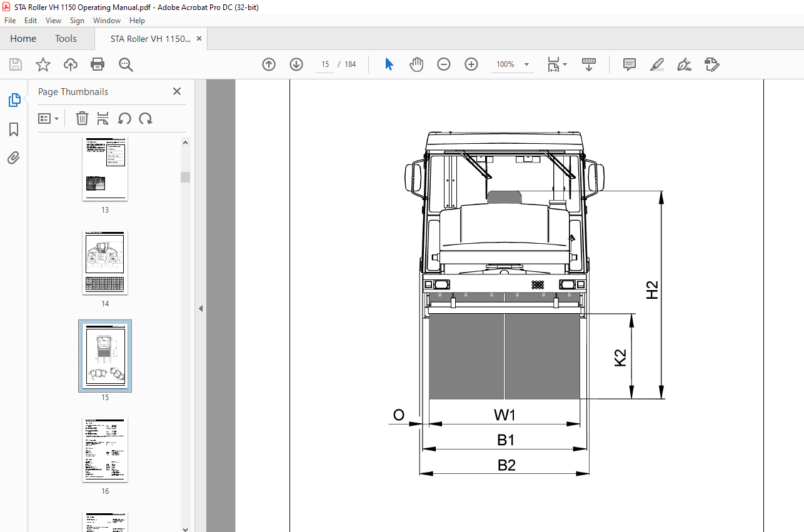This screenshot has height=532, width=804.
Task: Save the file using the floppy disk icon
Action: [16, 64]
